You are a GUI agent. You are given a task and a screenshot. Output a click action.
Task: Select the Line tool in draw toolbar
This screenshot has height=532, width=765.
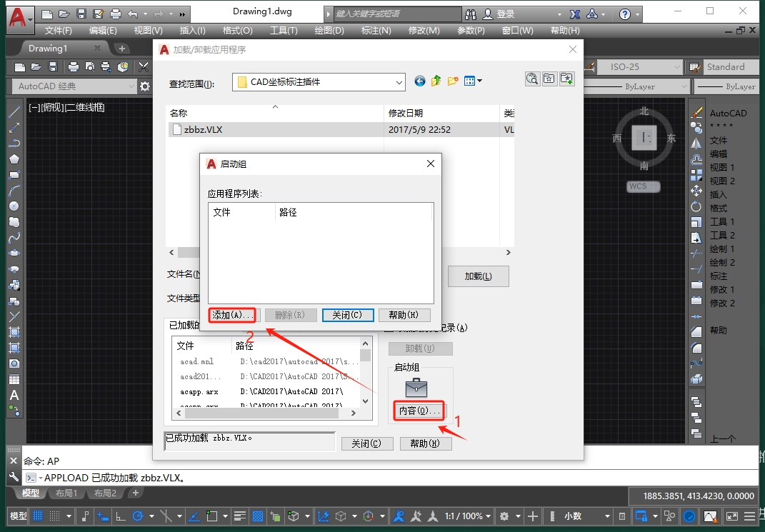tap(14, 111)
